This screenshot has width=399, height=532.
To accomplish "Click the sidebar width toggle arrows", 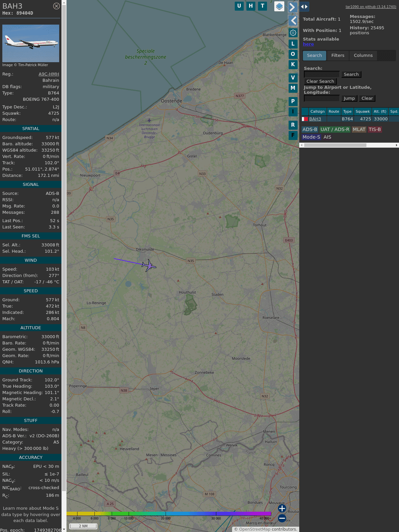I will coord(304,7).
